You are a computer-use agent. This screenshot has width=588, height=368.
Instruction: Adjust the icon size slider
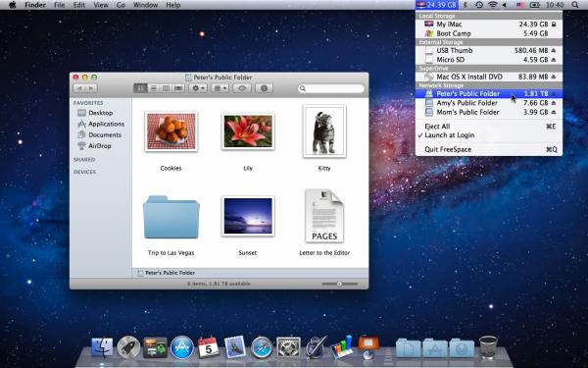[x=339, y=284]
